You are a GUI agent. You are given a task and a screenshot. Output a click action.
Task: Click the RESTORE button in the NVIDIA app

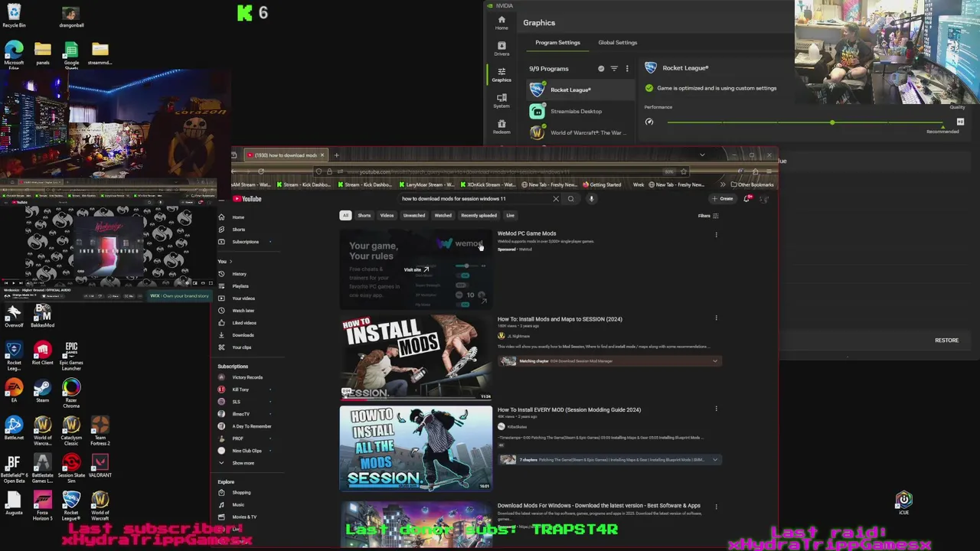pos(946,341)
